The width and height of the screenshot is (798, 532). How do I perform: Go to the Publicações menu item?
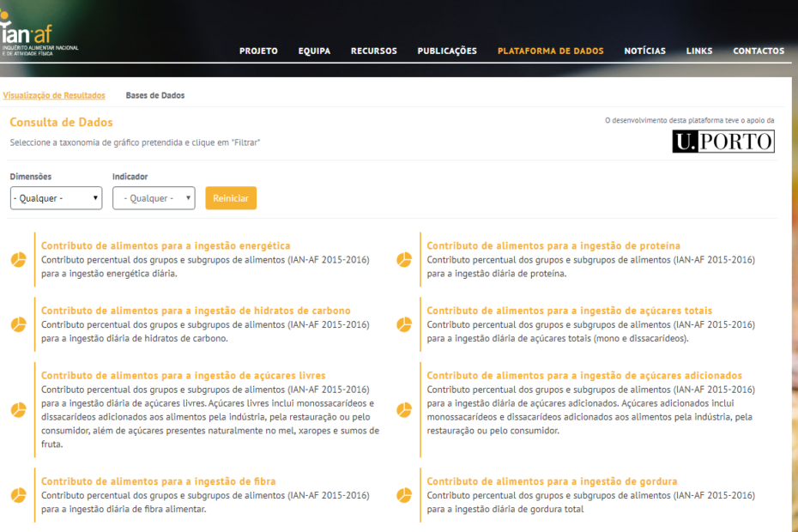[447, 51]
